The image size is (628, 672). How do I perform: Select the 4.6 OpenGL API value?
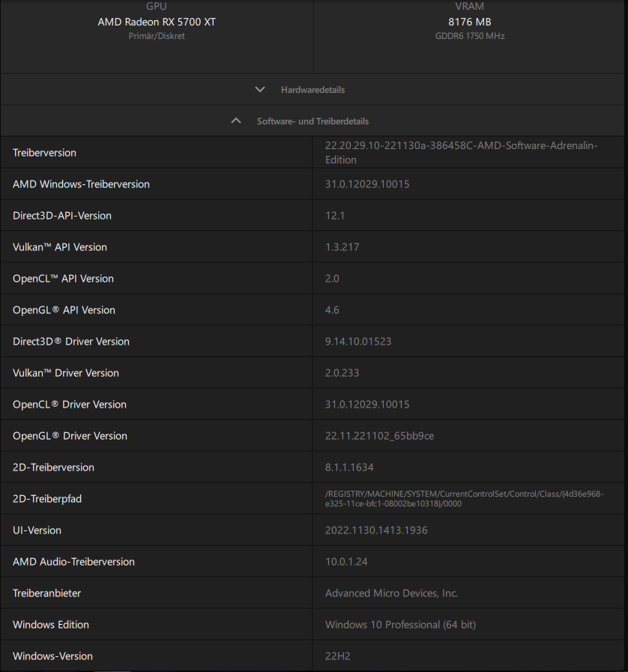(332, 310)
